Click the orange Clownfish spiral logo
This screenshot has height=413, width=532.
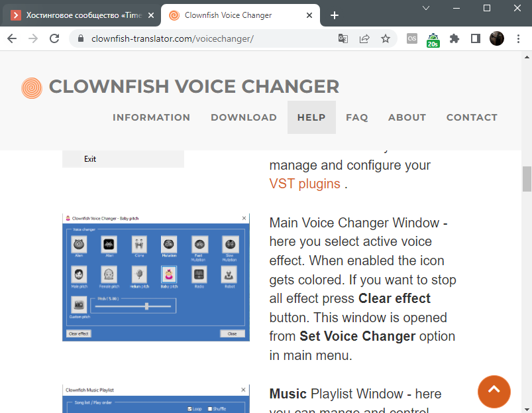coord(32,88)
